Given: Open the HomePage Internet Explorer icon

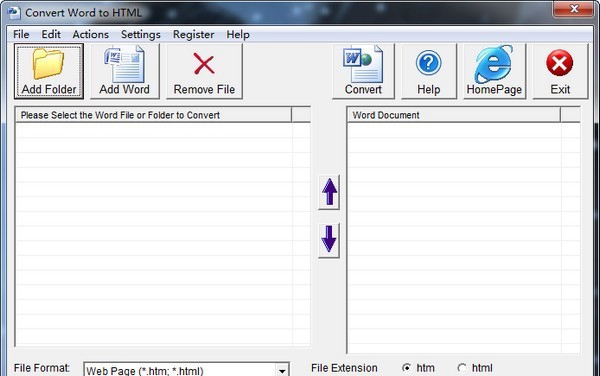Looking at the screenshot, I should pos(494,71).
